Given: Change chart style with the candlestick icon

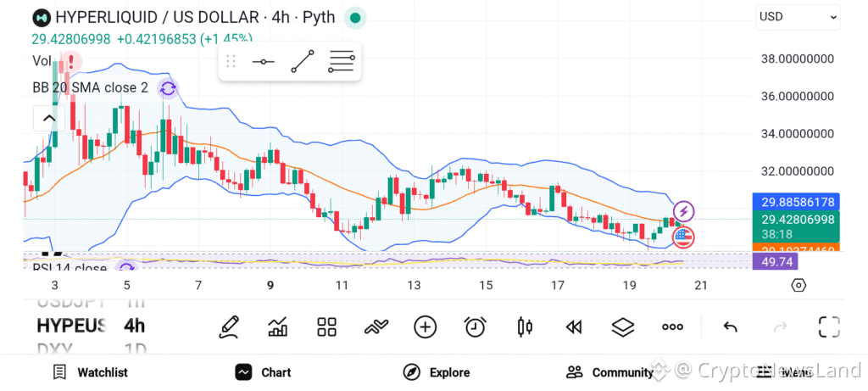Looking at the screenshot, I should (x=524, y=327).
